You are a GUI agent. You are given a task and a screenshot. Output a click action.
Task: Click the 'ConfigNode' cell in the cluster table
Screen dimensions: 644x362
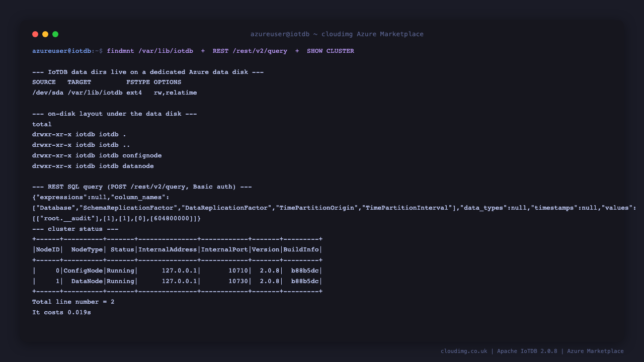(x=83, y=270)
